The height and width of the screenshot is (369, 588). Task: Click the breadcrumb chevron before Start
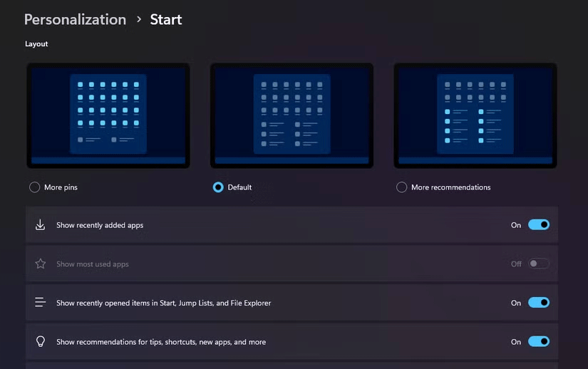138,20
